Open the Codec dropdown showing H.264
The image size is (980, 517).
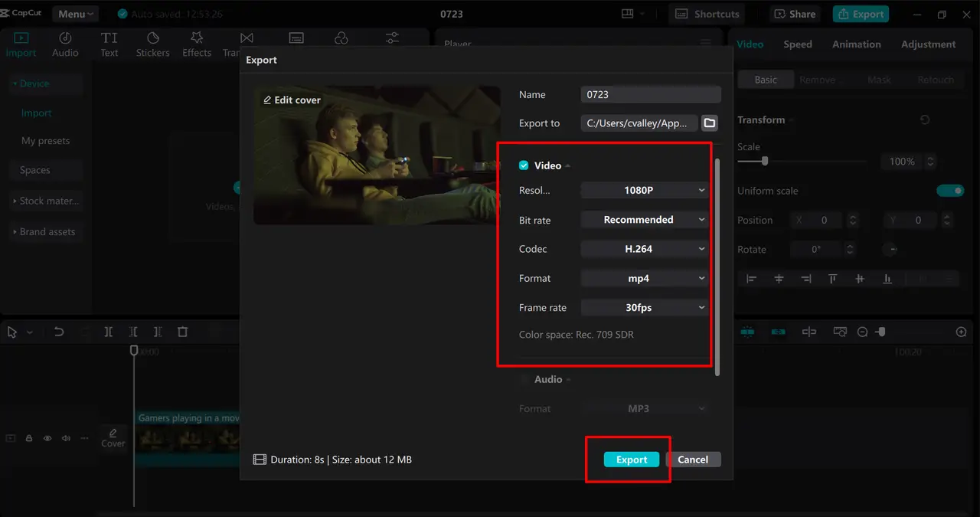(x=644, y=248)
